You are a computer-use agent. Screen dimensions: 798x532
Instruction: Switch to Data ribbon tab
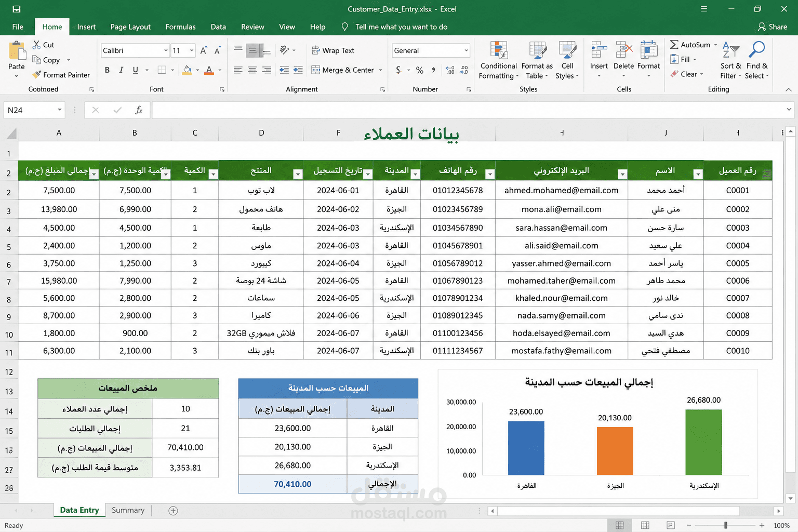click(x=218, y=27)
